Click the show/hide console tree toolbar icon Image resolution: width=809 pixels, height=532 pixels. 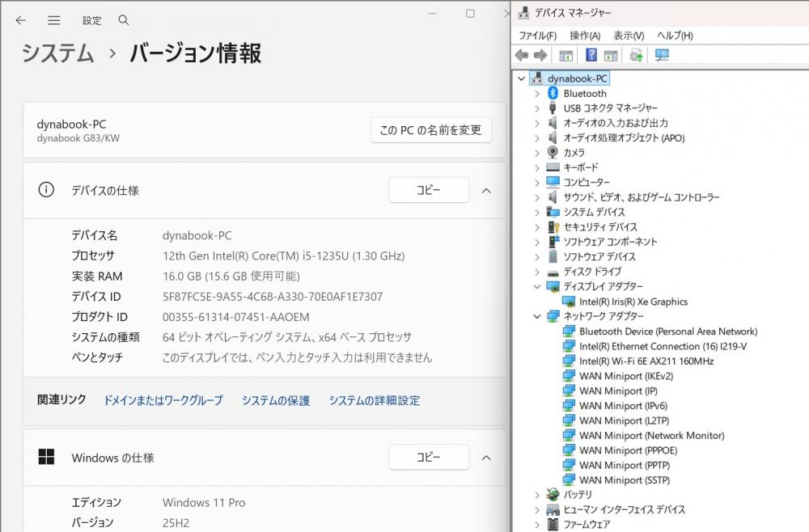coord(566,55)
